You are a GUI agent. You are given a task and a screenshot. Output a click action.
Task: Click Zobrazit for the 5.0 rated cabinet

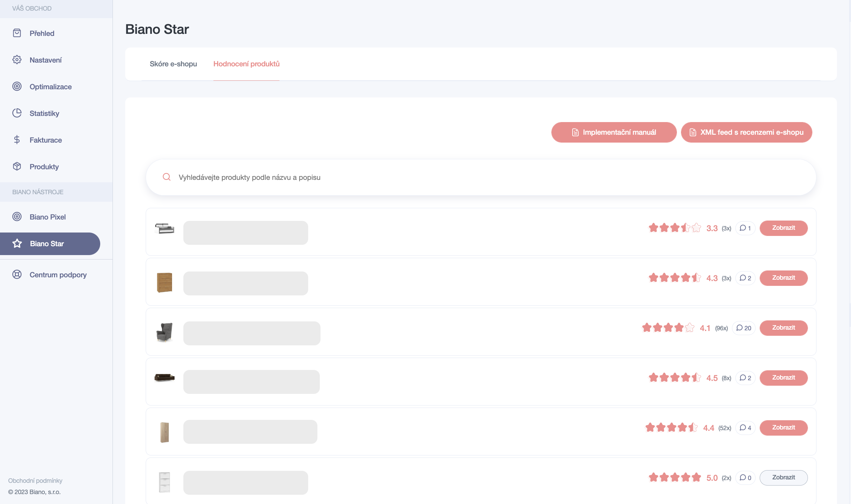(784, 478)
